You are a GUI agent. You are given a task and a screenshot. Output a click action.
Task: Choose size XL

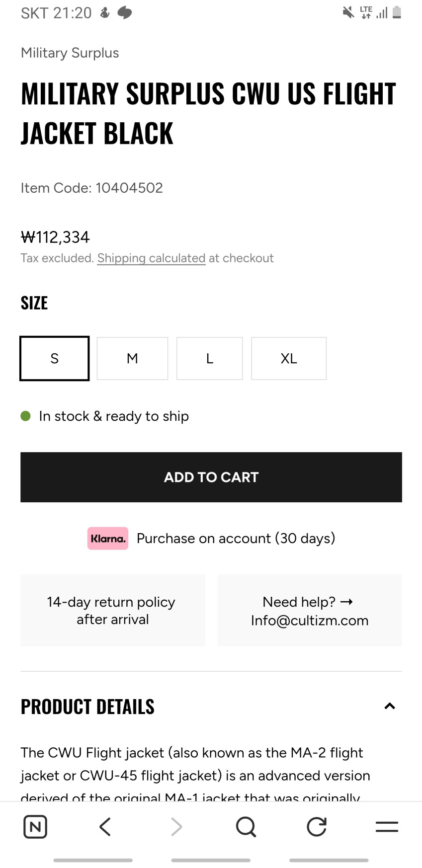pos(289,358)
